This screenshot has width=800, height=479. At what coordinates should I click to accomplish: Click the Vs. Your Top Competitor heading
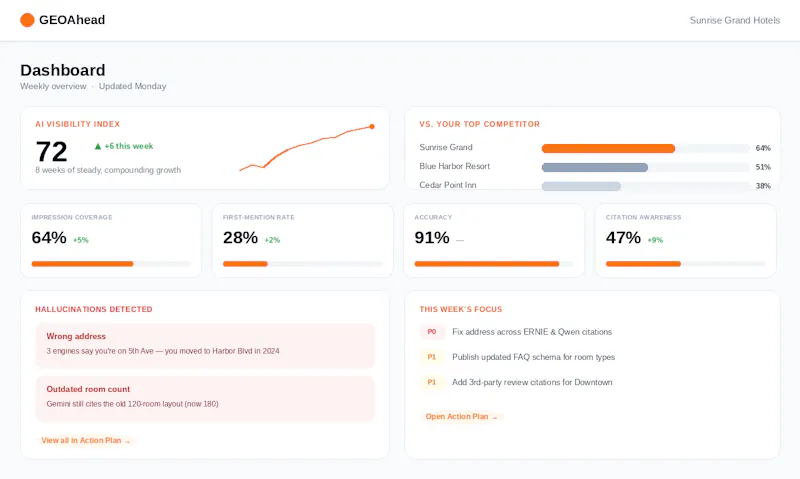click(x=480, y=124)
